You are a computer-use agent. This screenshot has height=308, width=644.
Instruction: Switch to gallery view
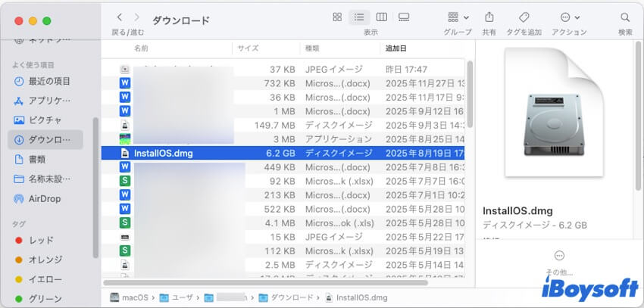(x=404, y=17)
